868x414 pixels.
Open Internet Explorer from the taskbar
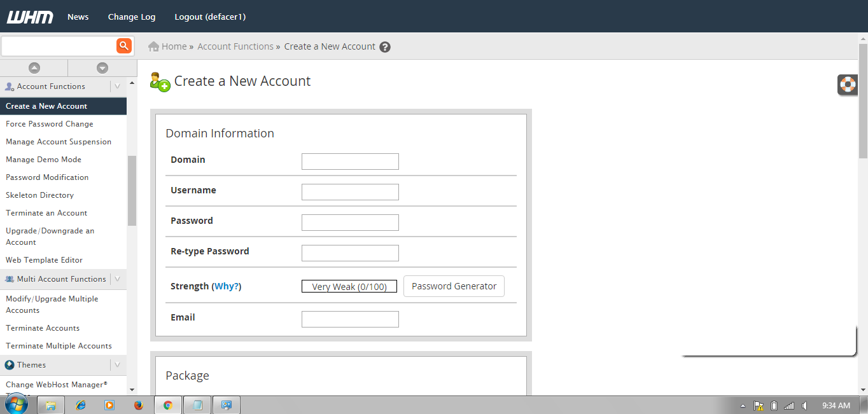(80, 404)
